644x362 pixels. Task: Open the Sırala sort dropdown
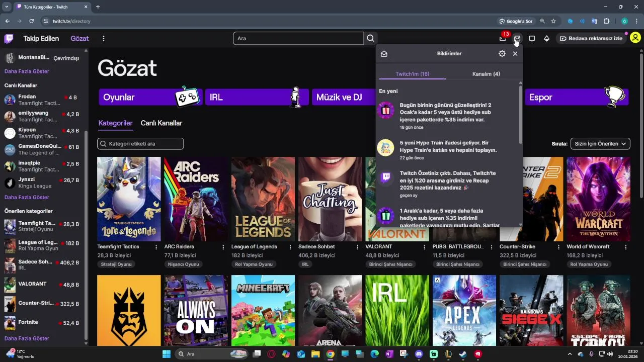pyautogui.click(x=600, y=144)
